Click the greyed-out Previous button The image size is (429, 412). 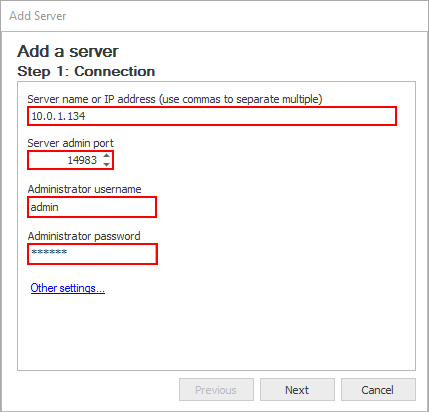216,390
